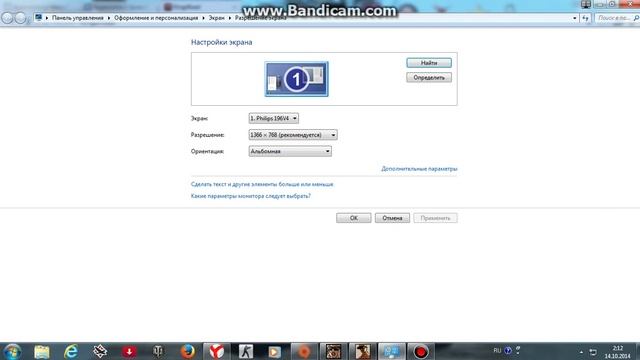Open the address bar history dropdown
The width and height of the screenshot is (640, 360).
click(574, 18)
